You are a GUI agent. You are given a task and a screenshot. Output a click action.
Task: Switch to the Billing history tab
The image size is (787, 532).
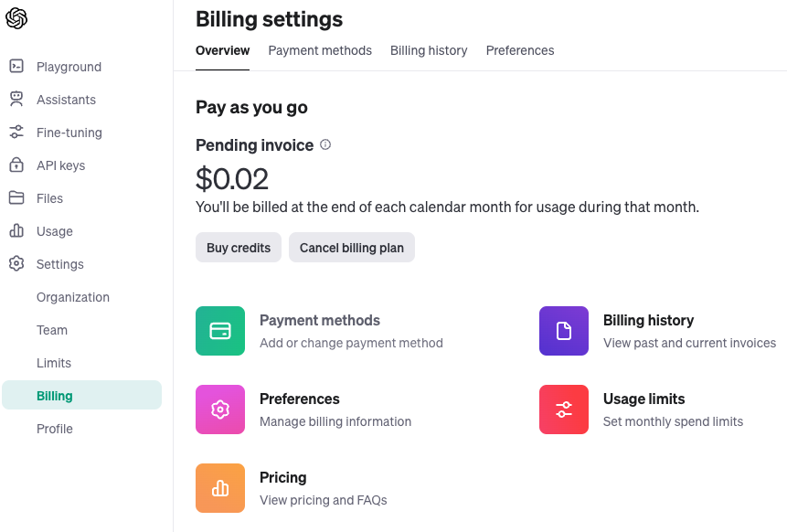coord(429,50)
